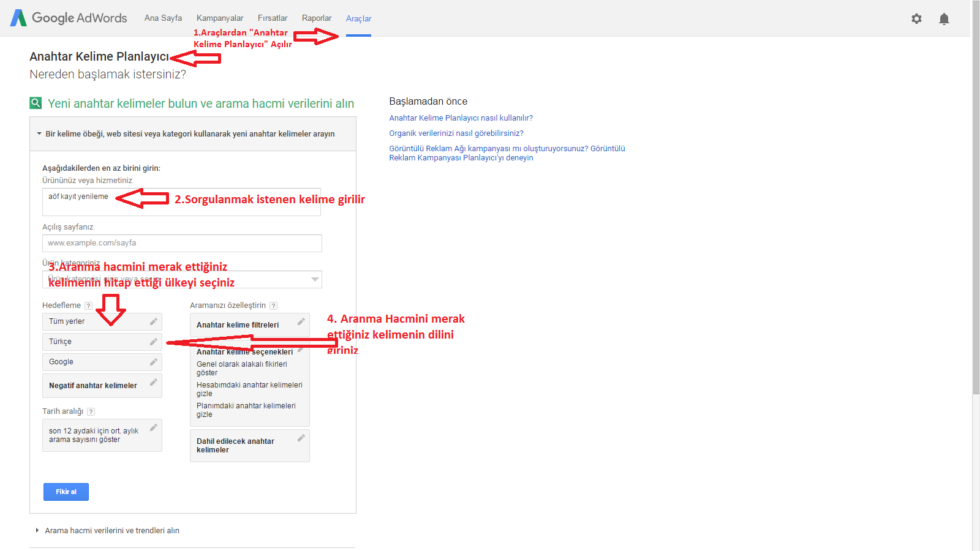Open the notifications bell
The height and width of the screenshot is (551, 980).
coord(944,18)
